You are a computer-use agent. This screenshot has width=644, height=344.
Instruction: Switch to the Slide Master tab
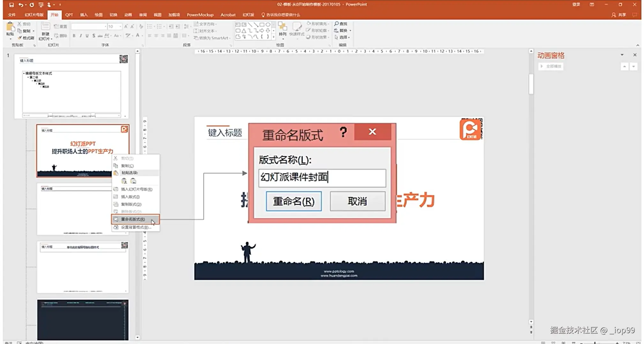(x=34, y=15)
